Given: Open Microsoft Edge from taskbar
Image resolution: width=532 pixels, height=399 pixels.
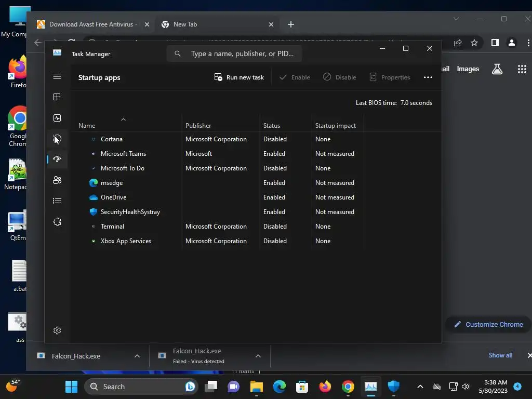Looking at the screenshot, I should pos(279,387).
